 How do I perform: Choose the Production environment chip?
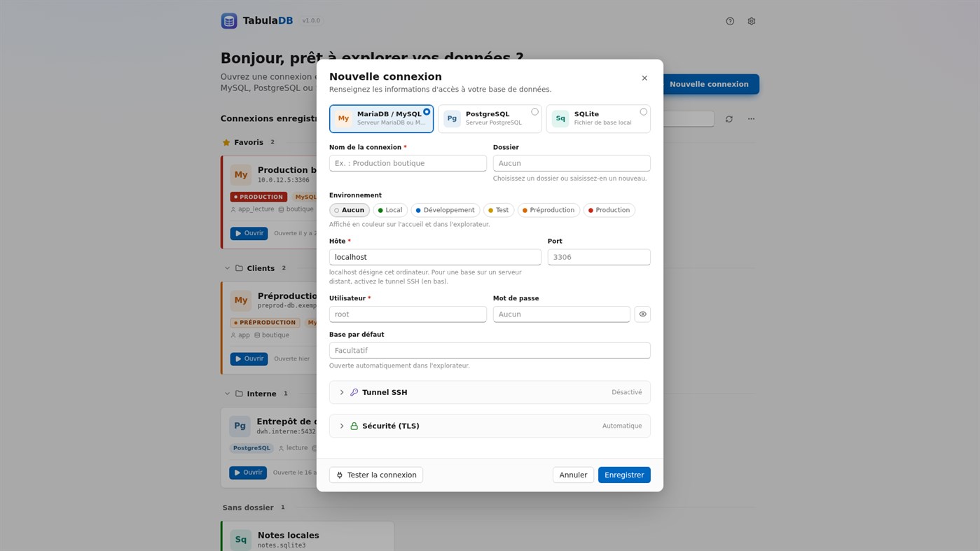coord(609,210)
